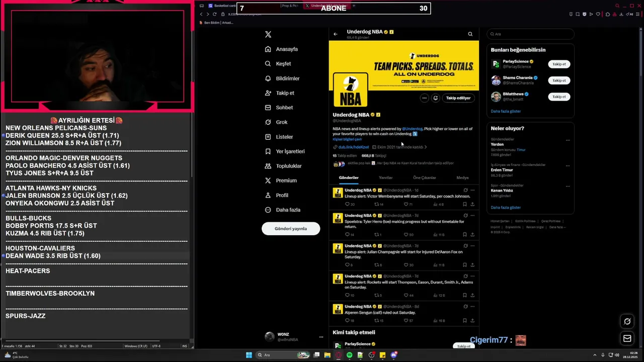Switch to the Medya tab

pos(462,177)
